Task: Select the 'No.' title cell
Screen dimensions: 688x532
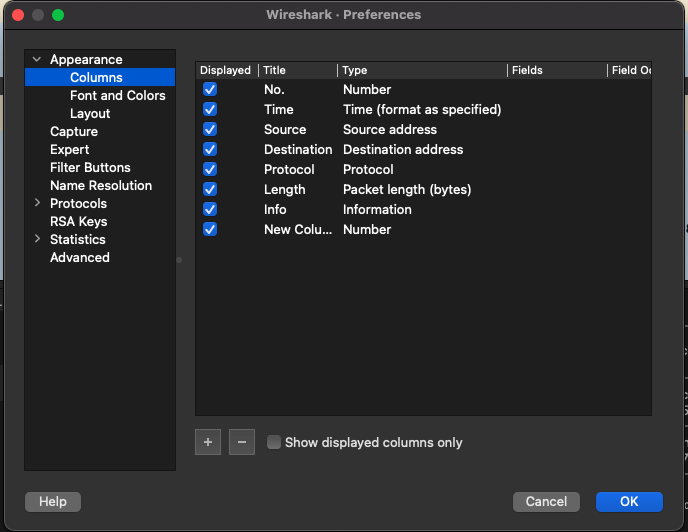Action: (x=274, y=90)
